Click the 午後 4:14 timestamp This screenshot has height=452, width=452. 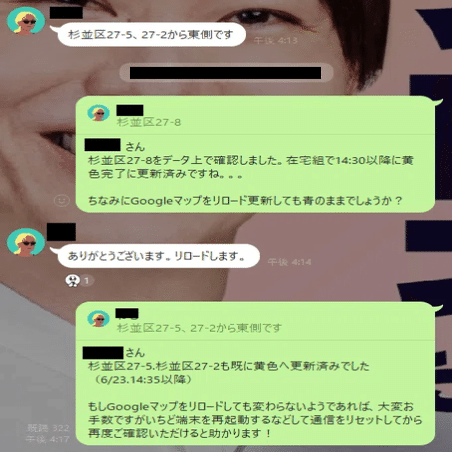(x=289, y=262)
